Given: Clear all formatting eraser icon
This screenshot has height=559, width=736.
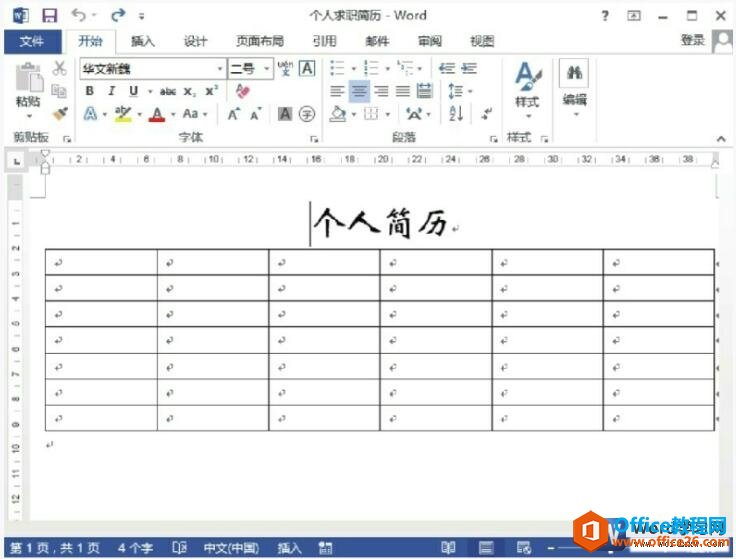Looking at the screenshot, I should tap(242, 91).
